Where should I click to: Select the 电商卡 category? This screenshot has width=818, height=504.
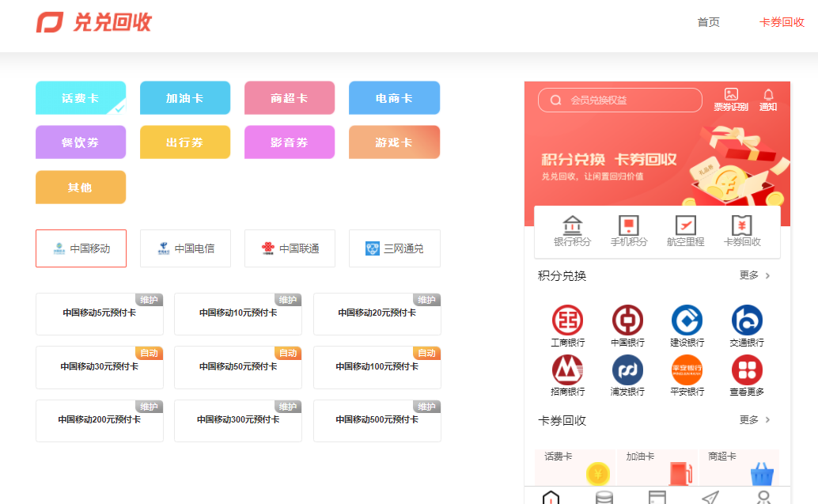tap(395, 97)
